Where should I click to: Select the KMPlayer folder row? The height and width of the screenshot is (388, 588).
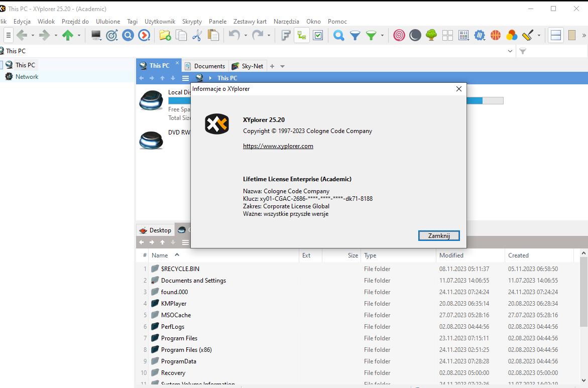pos(174,303)
